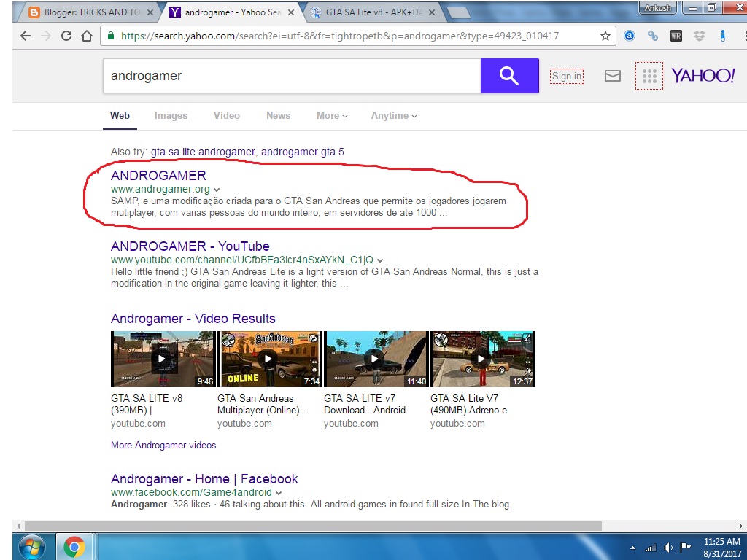Click the androgamer search input field
Screen dimensions: 747x560
(x=292, y=76)
